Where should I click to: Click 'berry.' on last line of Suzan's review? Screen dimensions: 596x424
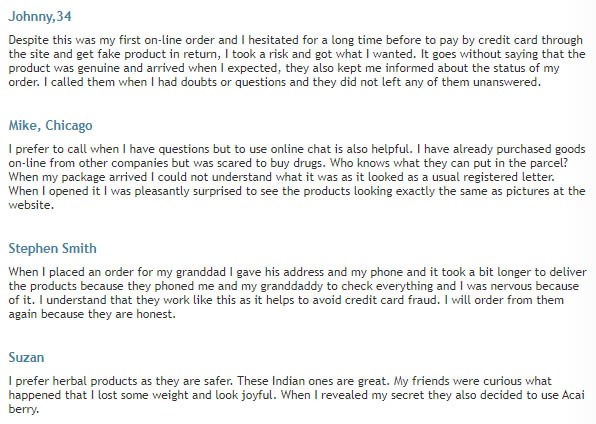(x=24, y=409)
